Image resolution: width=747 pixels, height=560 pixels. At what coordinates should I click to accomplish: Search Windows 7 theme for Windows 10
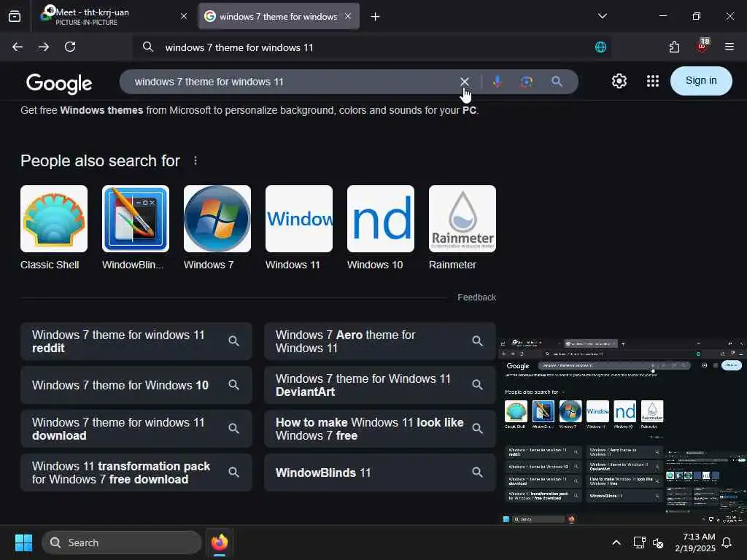[x=136, y=385]
